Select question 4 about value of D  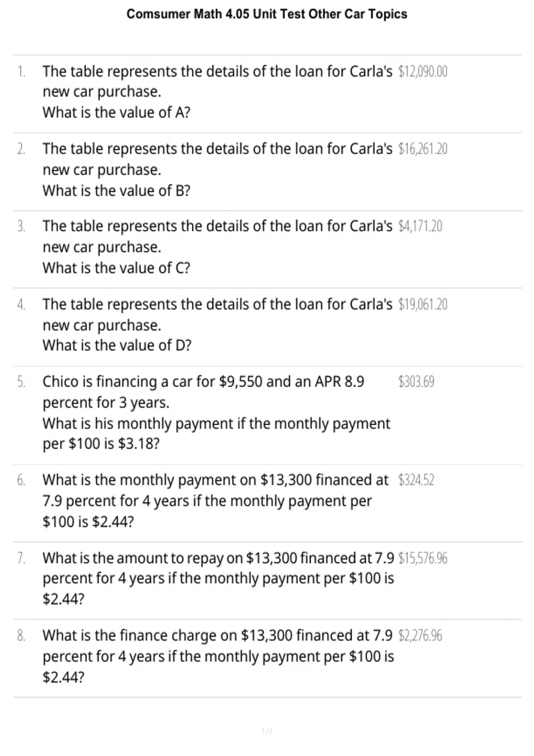click(x=218, y=325)
